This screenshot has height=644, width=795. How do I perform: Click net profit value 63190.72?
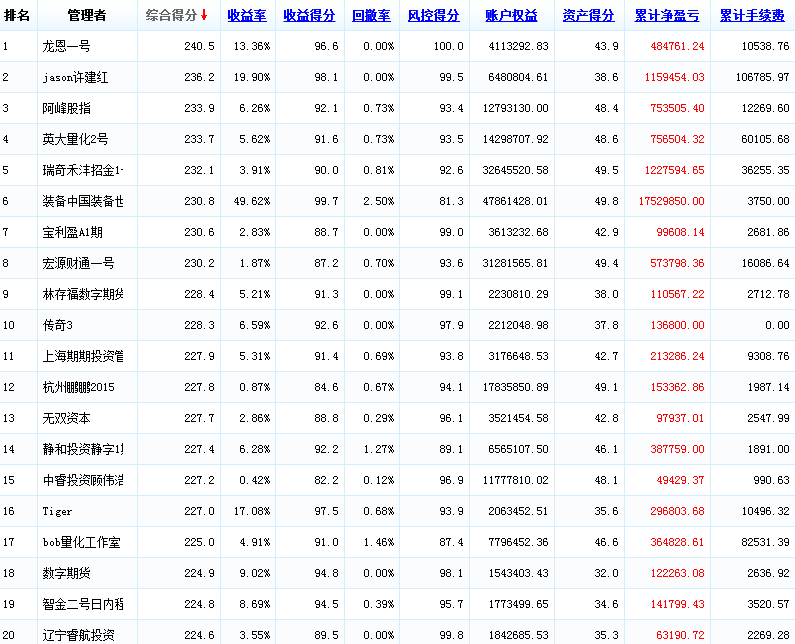click(x=680, y=634)
